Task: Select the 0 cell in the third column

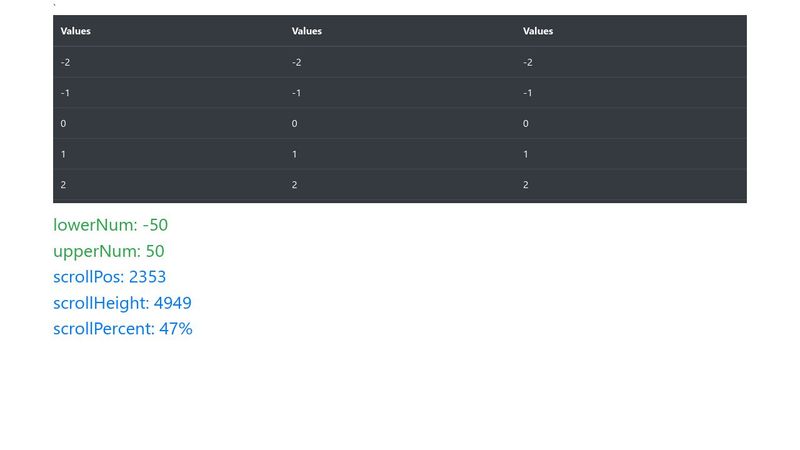Action: pos(526,124)
